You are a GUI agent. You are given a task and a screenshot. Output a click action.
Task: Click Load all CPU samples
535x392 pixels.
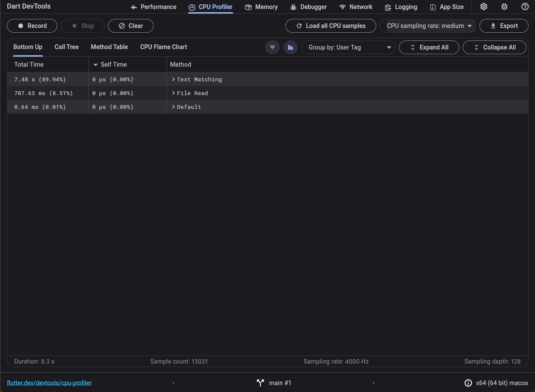pyautogui.click(x=331, y=26)
